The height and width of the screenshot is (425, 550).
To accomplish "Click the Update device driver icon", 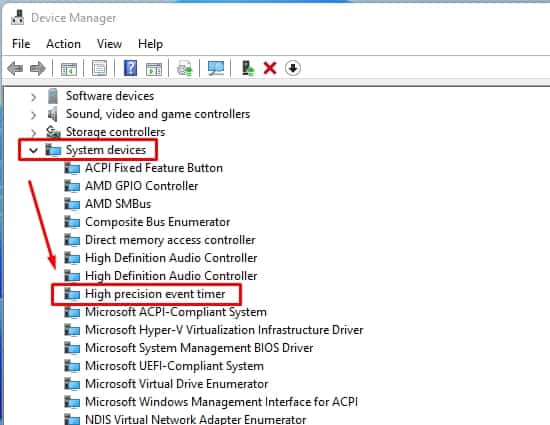I will pyautogui.click(x=248, y=68).
